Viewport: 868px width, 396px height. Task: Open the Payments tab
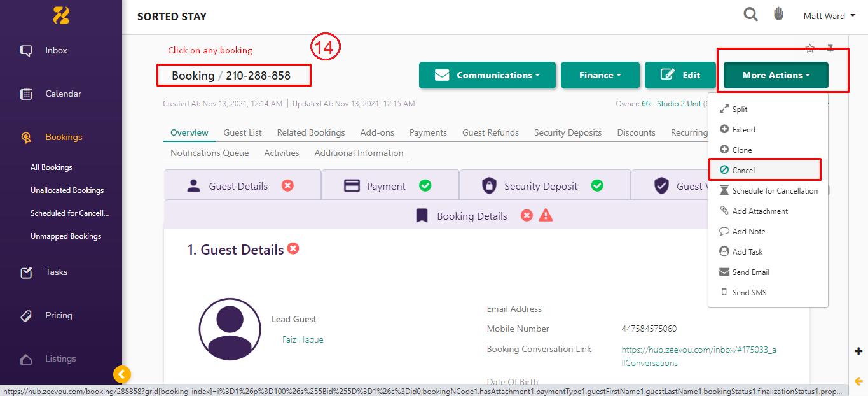click(x=428, y=132)
